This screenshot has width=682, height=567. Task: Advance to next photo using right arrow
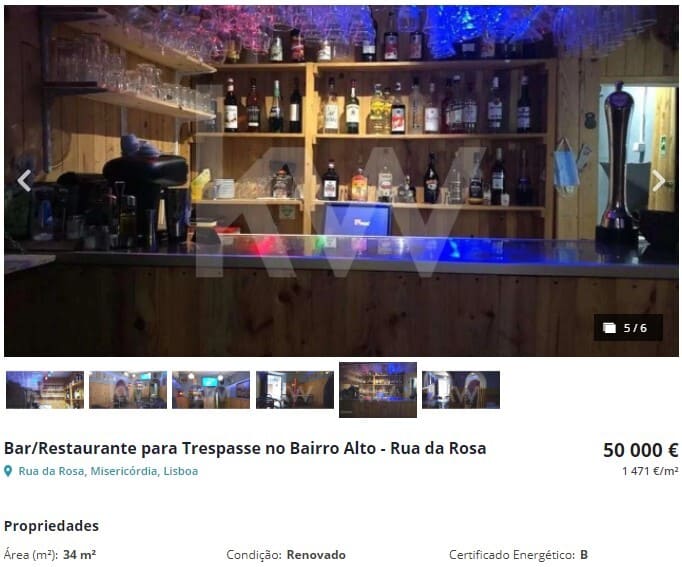(659, 180)
